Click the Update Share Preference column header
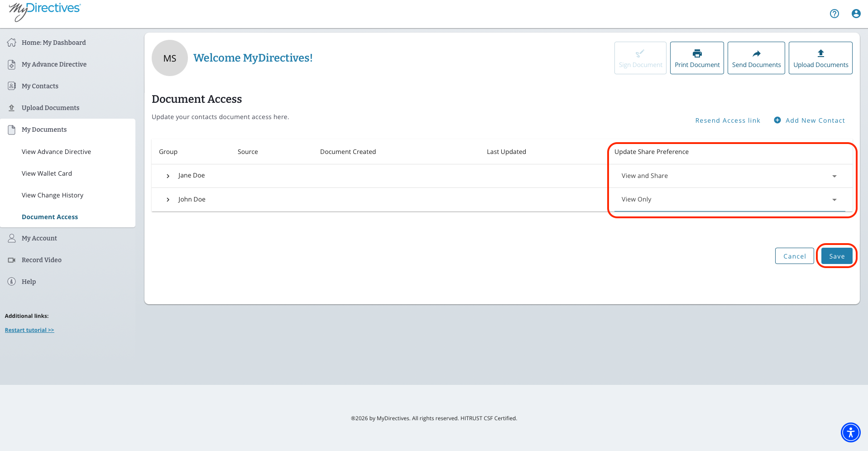The width and height of the screenshot is (868, 451). point(652,152)
